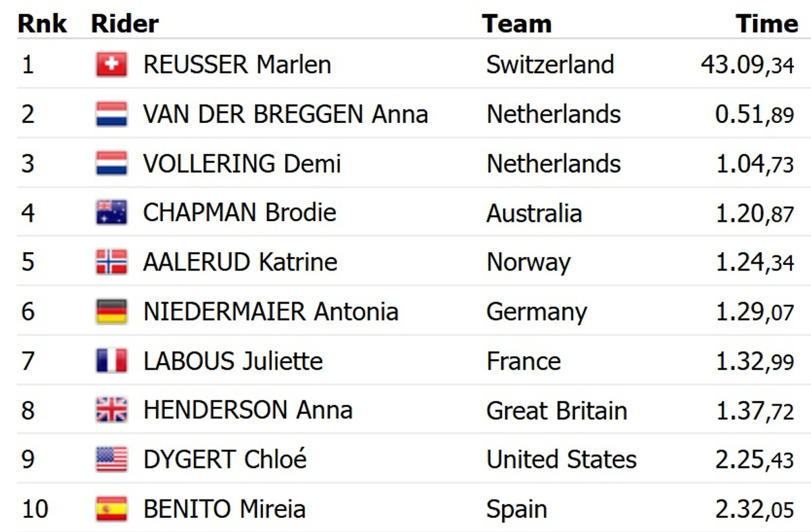The height and width of the screenshot is (532, 811).
Task: Click the France flag beside Labous
Action: [x=112, y=361]
